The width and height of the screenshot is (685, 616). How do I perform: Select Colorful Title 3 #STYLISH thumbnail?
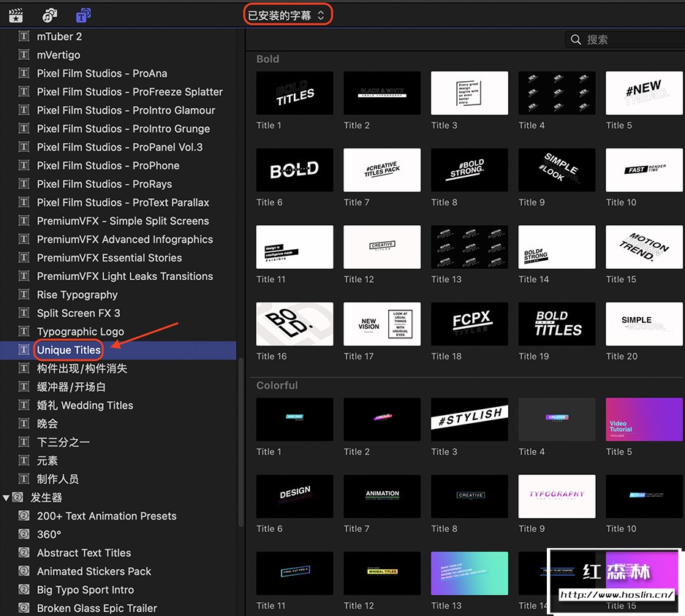click(469, 419)
